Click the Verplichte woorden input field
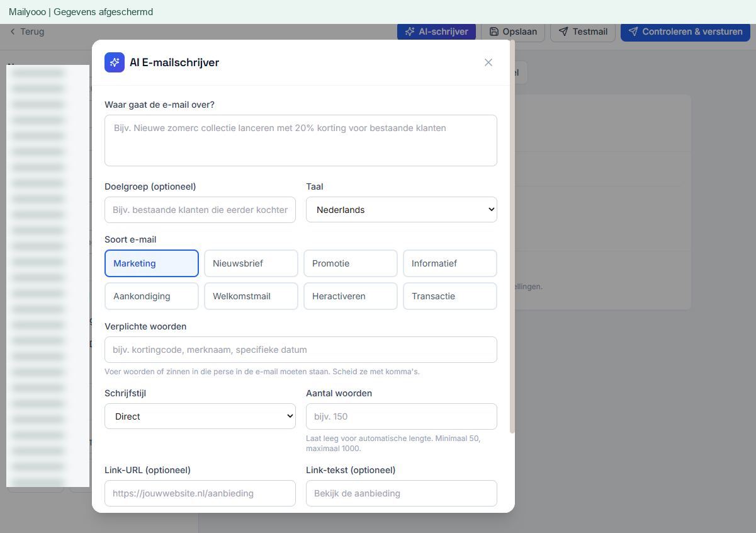Viewport: 756px width, 533px height. (x=301, y=350)
